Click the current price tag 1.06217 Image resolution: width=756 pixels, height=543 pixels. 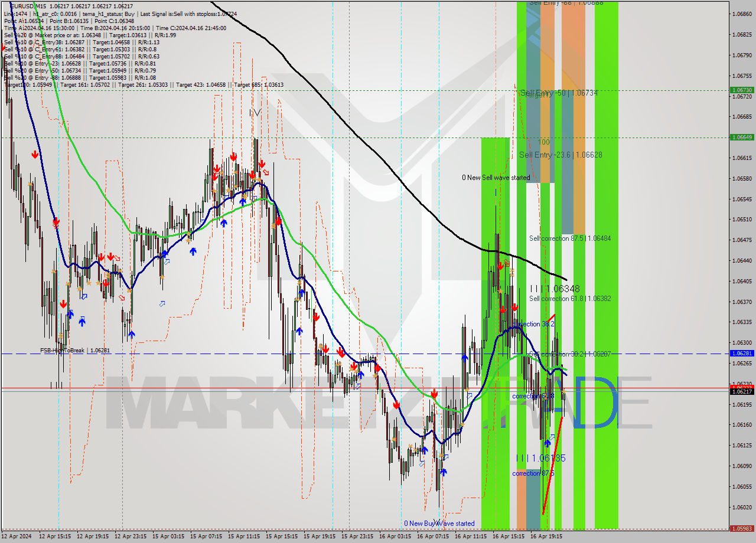coord(742,392)
